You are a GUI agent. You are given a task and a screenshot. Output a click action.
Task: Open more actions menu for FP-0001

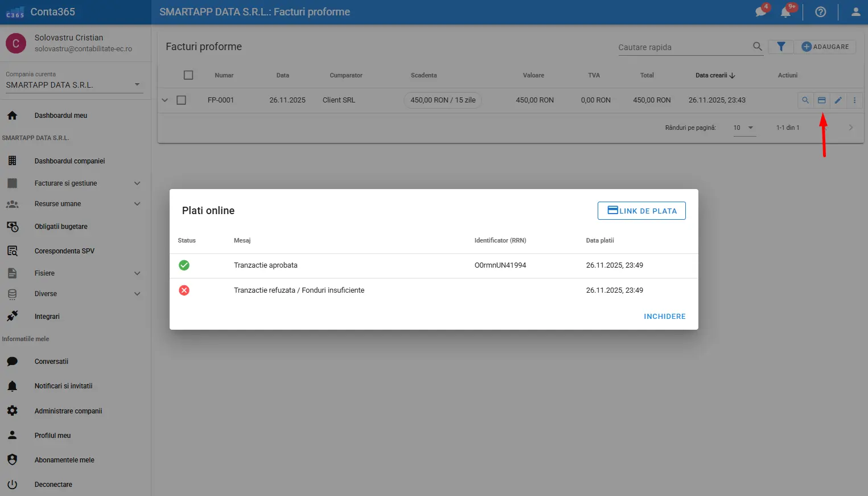[854, 100]
